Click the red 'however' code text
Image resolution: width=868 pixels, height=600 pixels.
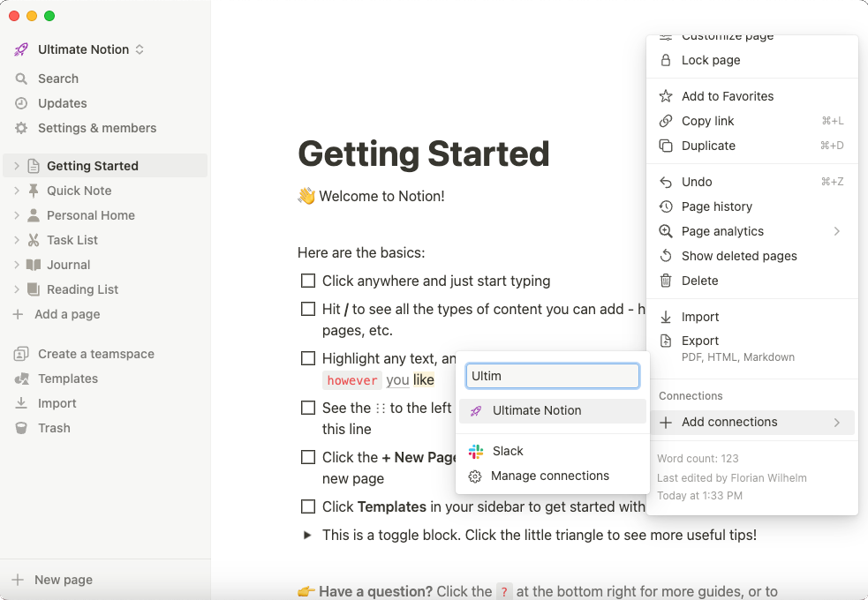[x=352, y=380]
